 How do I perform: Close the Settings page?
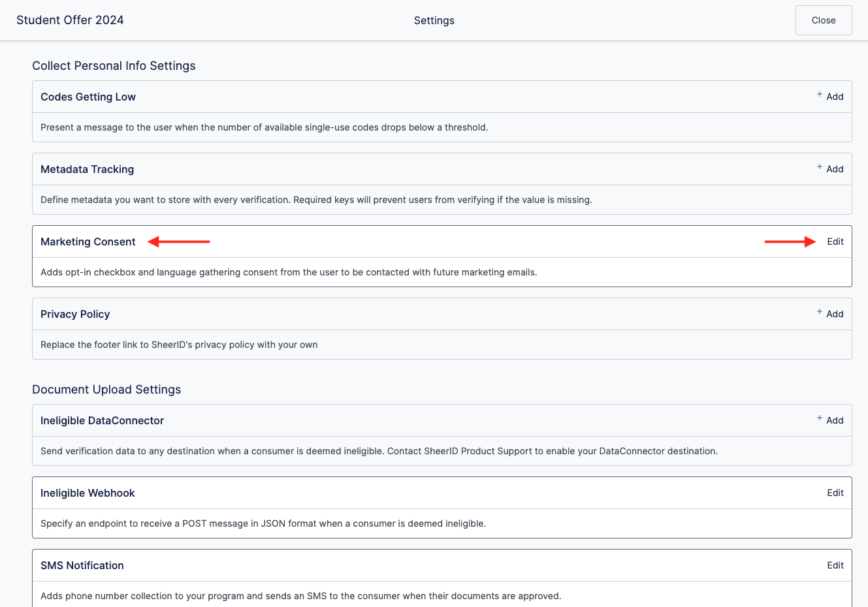tap(824, 20)
